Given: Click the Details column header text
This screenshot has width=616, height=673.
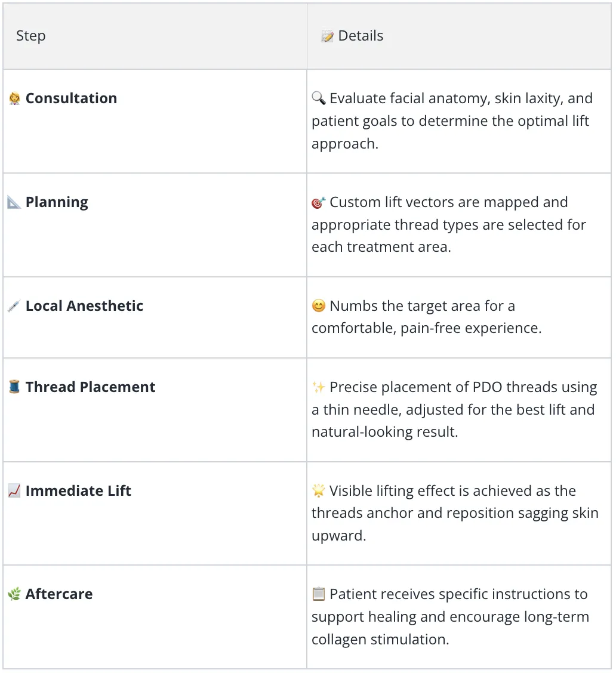Looking at the screenshot, I should tap(361, 36).
